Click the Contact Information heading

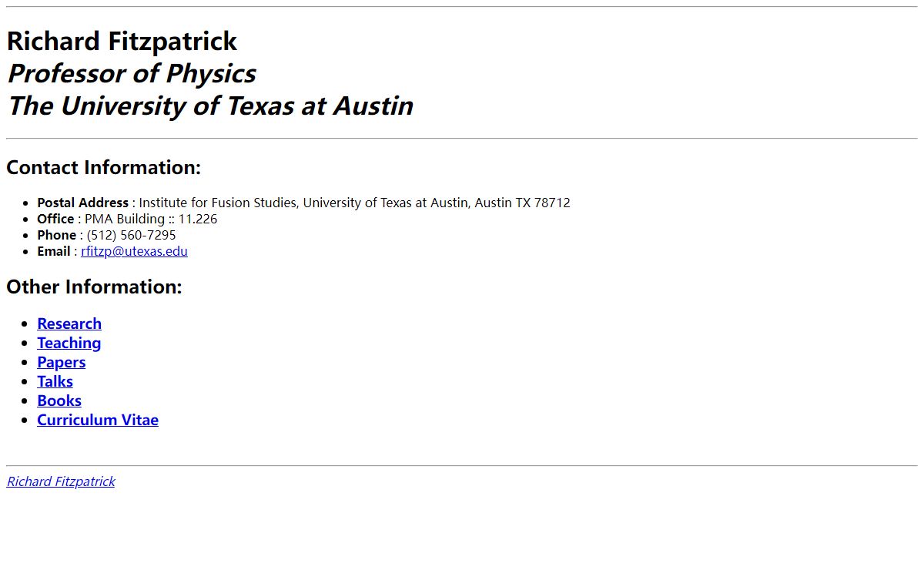[x=103, y=167]
